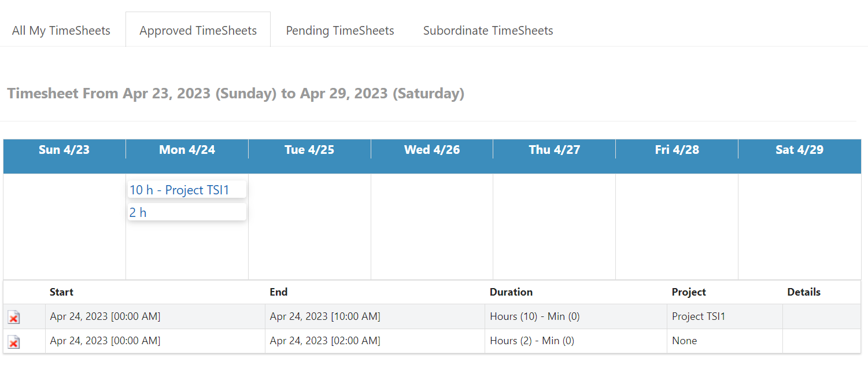
Task: Select the Approved TimeSheets tab
Action: [198, 30]
